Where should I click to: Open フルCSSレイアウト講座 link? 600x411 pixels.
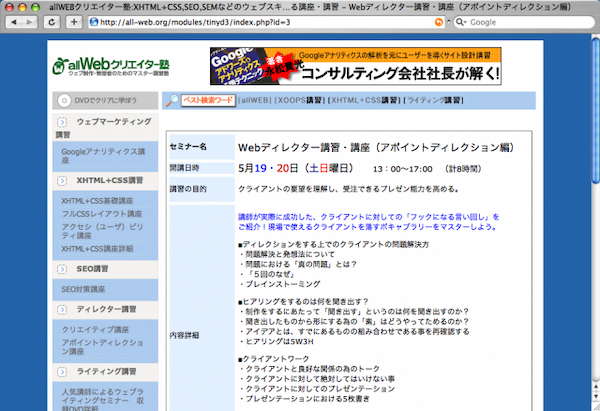102,214
